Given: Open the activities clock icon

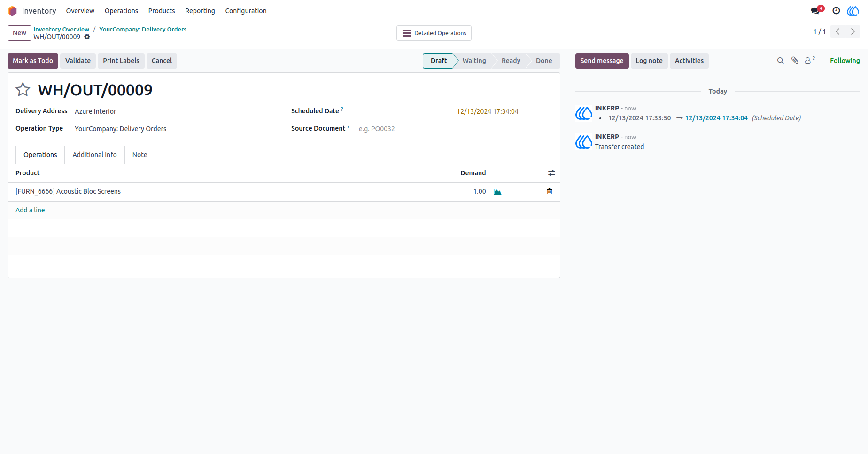Looking at the screenshot, I should click(x=836, y=10).
